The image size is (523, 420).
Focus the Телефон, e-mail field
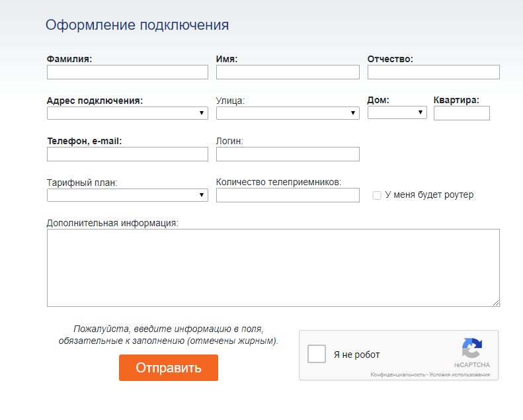[128, 154]
